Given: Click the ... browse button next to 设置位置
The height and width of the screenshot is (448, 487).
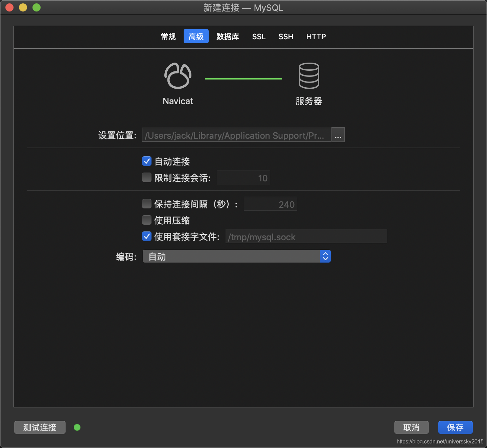Looking at the screenshot, I should click(x=338, y=135).
